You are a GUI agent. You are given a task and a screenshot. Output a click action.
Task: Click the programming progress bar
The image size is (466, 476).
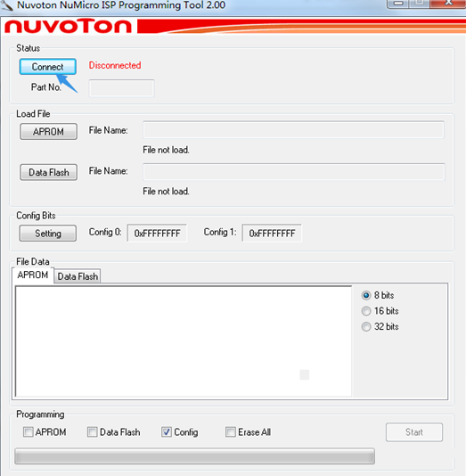point(194,456)
